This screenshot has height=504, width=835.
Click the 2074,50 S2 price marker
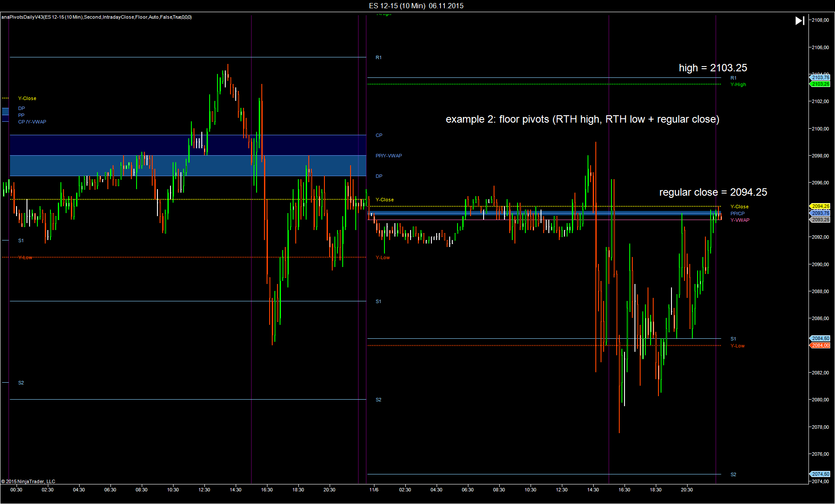[820, 474]
